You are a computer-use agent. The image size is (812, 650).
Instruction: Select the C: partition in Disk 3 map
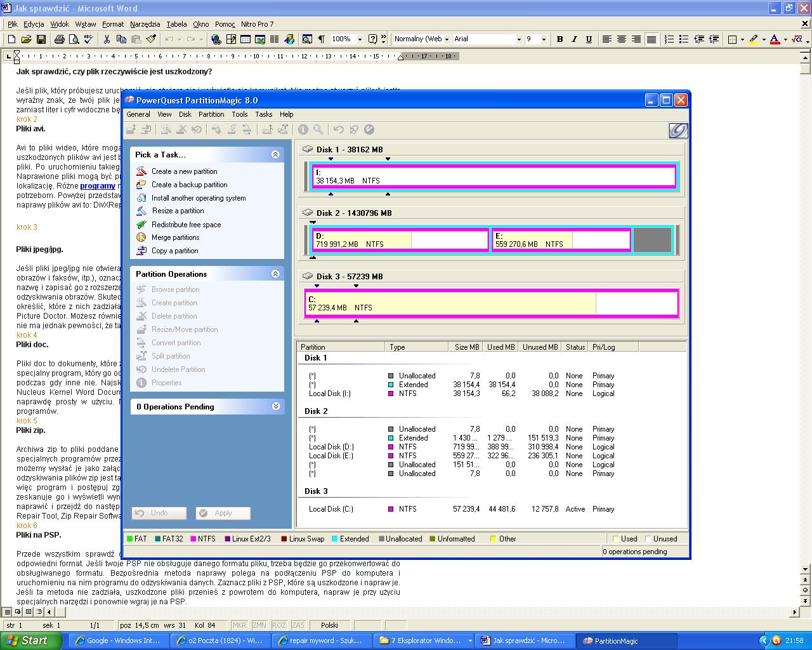pos(492,303)
